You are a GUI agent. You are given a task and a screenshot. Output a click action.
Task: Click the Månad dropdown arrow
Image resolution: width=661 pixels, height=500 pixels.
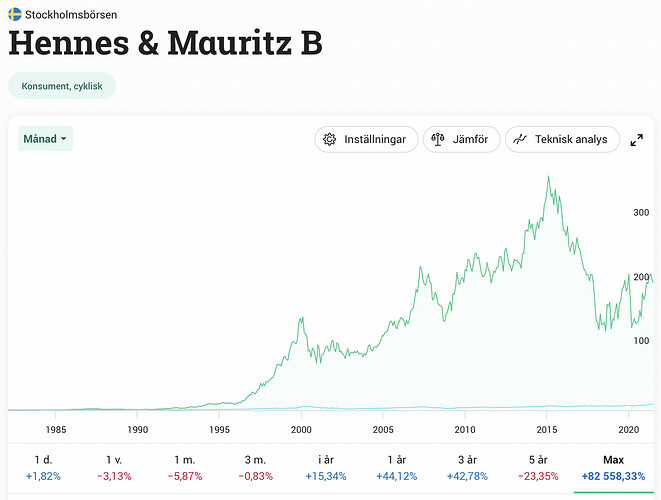pyautogui.click(x=64, y=139)
